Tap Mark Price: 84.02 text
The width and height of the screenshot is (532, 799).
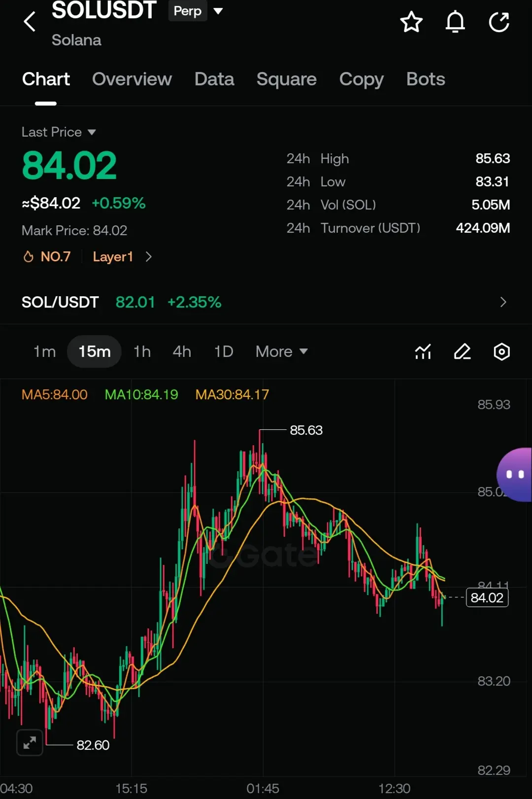(x=74, y=230)
